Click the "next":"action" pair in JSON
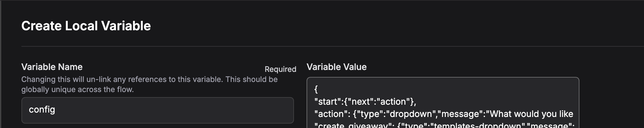644x128 pixels. click(x=378, y=102)
